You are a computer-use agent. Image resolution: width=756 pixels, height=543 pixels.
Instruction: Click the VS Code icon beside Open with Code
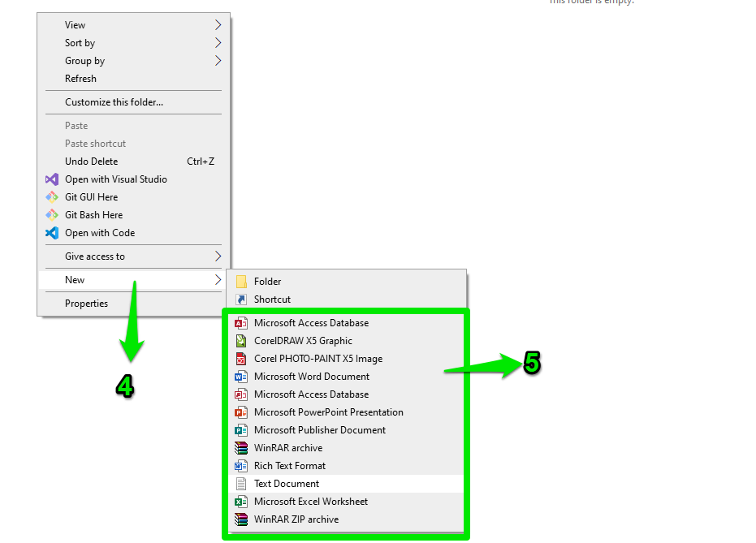click(52, 233)
